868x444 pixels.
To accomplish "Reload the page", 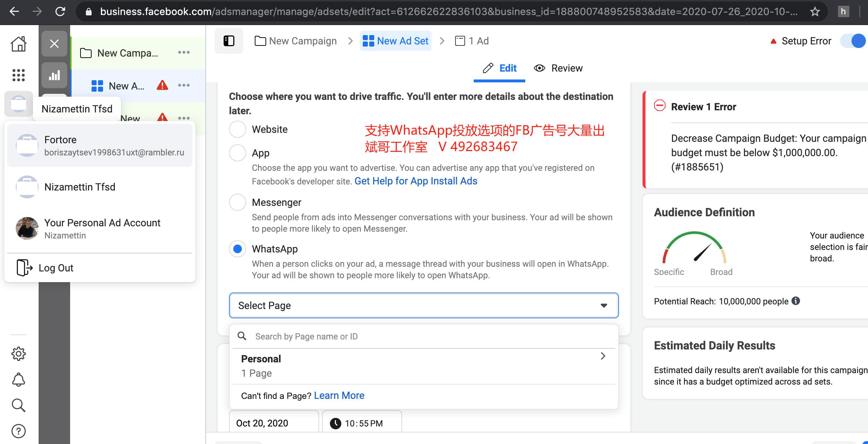I will coord(60,11).
